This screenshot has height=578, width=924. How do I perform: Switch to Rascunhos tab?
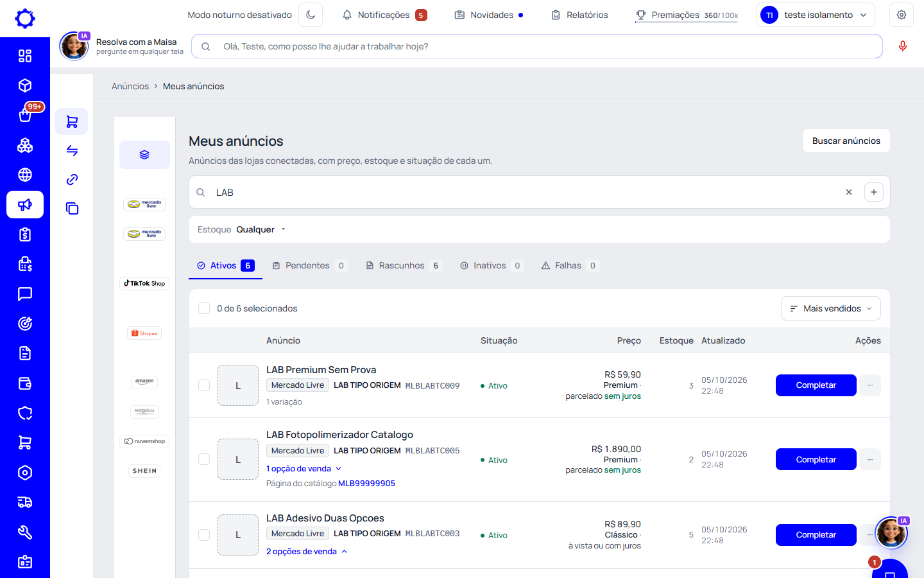(404, 265)
